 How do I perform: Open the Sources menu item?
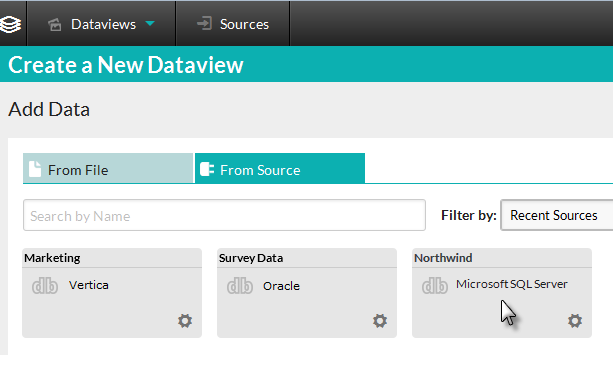click(233, 24)
